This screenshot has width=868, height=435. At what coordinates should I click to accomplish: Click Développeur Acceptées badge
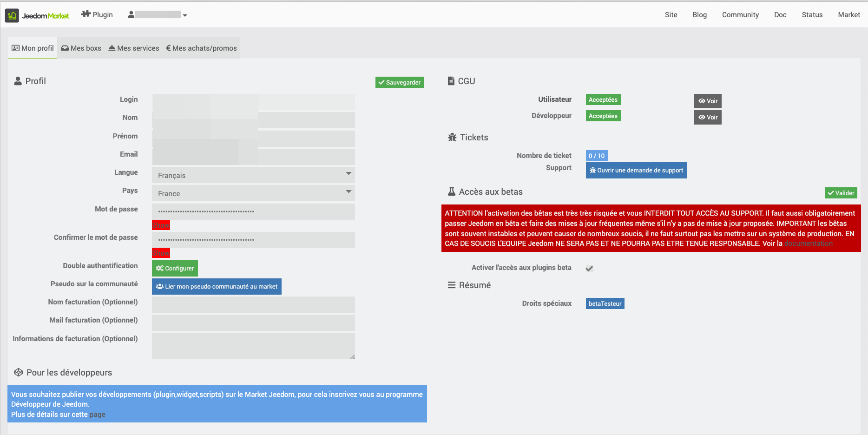point(603,116)
